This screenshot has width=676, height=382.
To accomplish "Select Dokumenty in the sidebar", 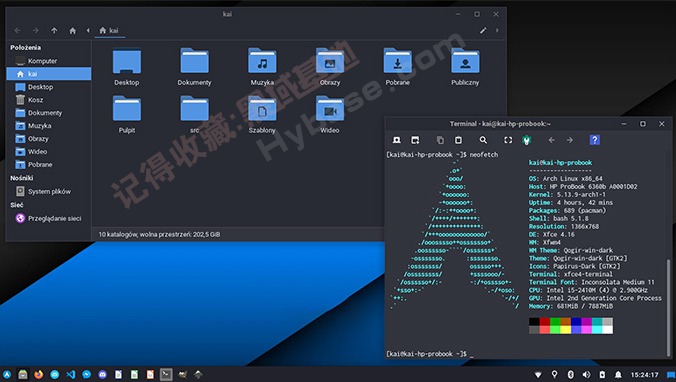I will click(49, 113).
